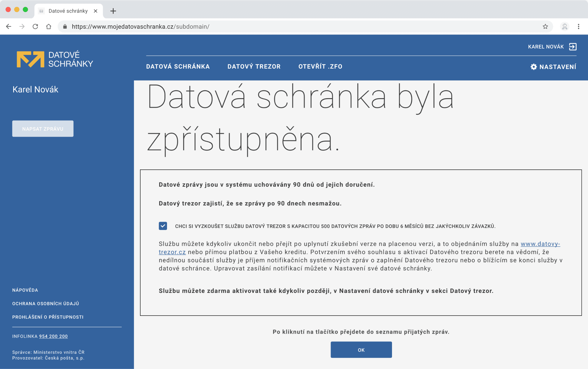Call infolinka by clicking 954 200 200
The width and height of the screenshot is (588, 369).
53,336
